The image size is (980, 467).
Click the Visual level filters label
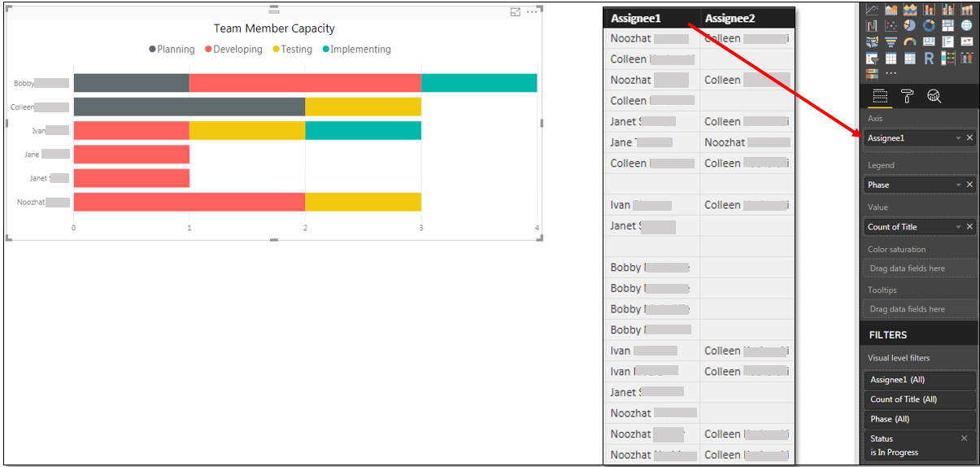pos(899,358)
